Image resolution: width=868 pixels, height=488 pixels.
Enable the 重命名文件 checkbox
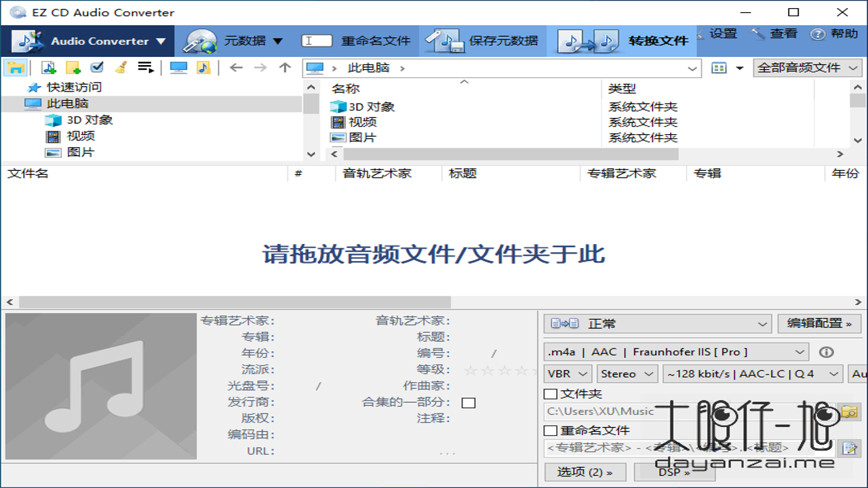pyautogui.click(x=551, y=430)
